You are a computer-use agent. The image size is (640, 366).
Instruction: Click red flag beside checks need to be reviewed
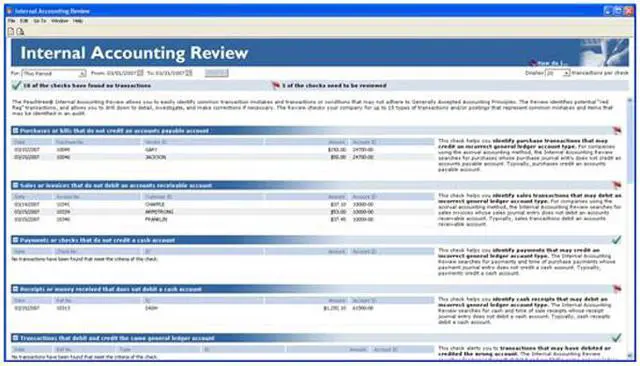click(x=276, y=85)
